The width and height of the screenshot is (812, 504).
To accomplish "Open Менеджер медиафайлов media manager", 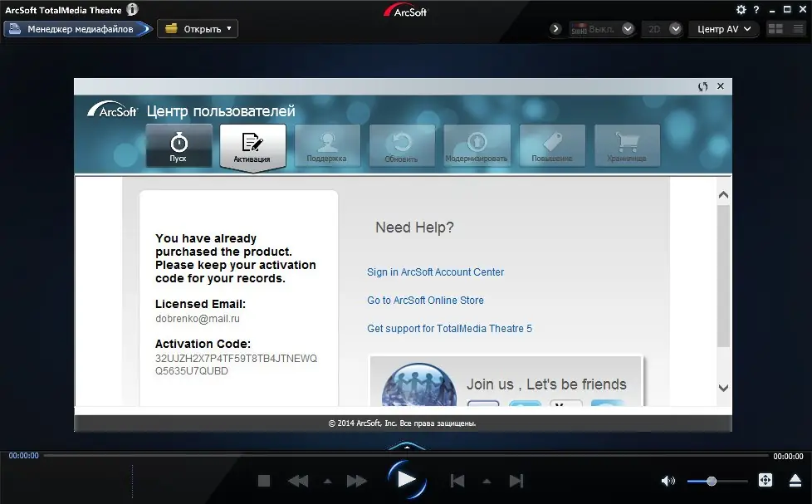I will 78,29.
